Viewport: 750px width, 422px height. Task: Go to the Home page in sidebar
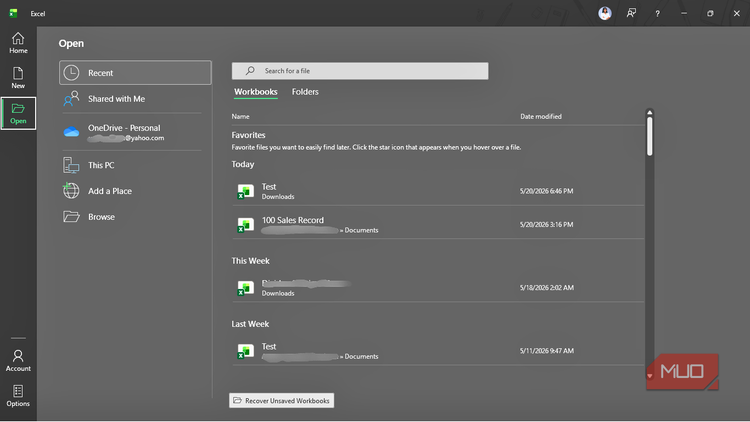[x=18, y=43]
